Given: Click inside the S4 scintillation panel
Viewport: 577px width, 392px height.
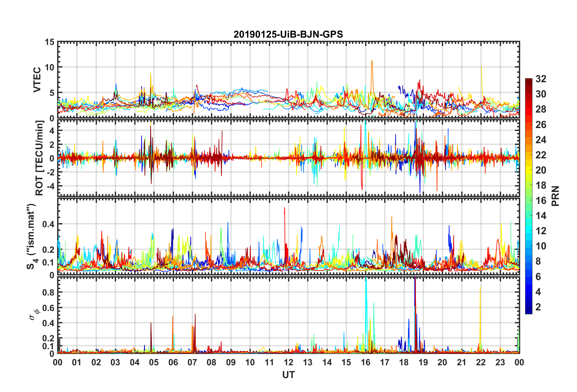Looking at the screenshot, I should point(288,237).
